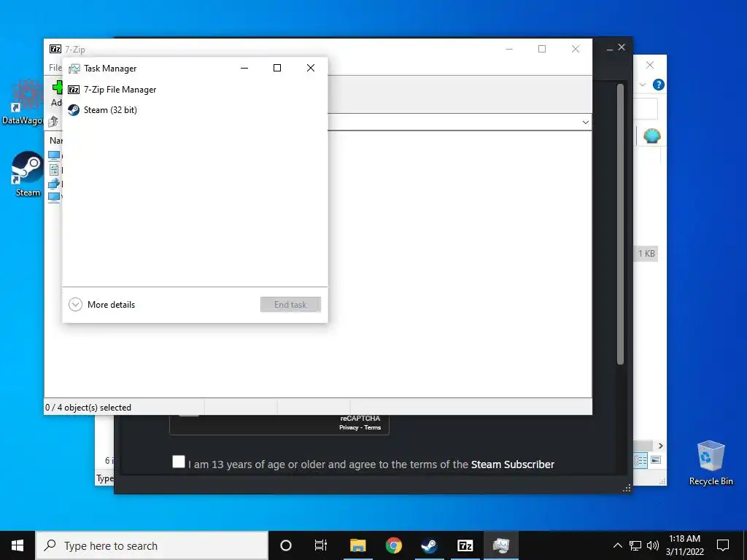The height and width of the screenshot is (560, 747).
Task: Click the green Add icon in 7-Zip toolbar
Action: coord(57,87)
